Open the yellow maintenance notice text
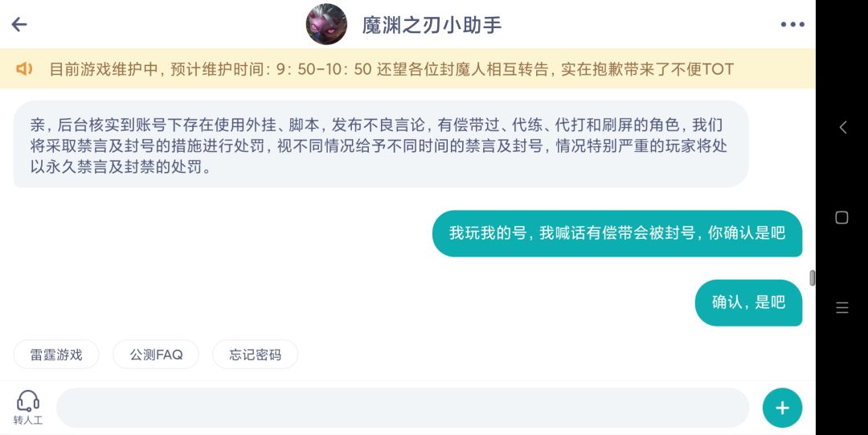The image size is (868, 435). (x=391, y=69)
